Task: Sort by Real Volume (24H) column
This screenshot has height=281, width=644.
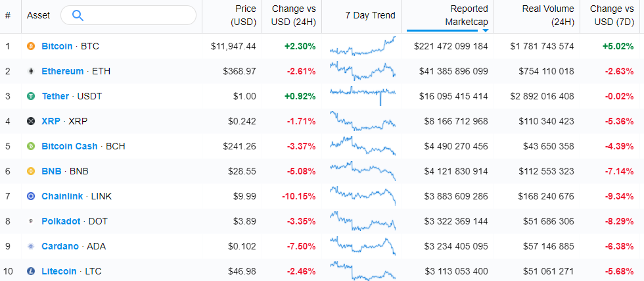Action: pyautogui.click(x=547, y=15)
